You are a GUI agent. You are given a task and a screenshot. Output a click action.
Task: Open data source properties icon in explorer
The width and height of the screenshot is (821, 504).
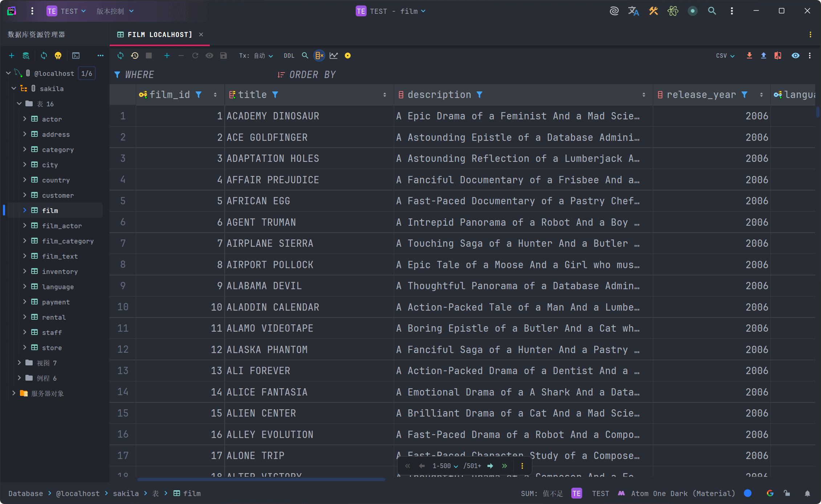[x=26, y=56]
